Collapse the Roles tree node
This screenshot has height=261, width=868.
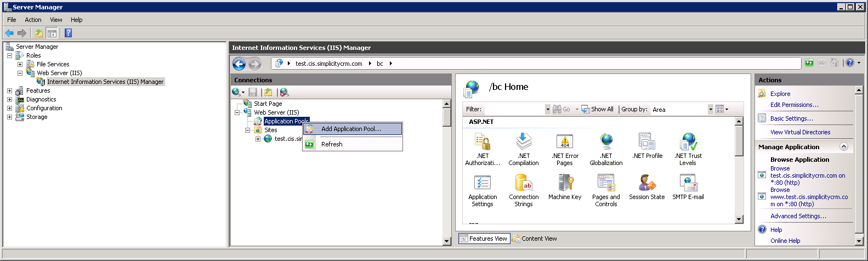[9, 55]
